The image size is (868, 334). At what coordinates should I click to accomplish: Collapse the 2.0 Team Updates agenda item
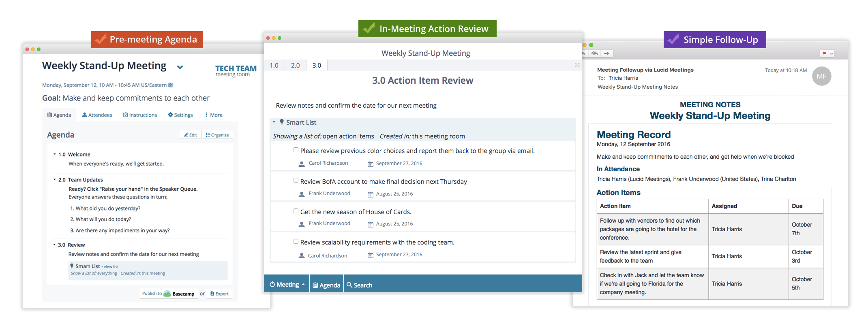click(x=55, y=179)
